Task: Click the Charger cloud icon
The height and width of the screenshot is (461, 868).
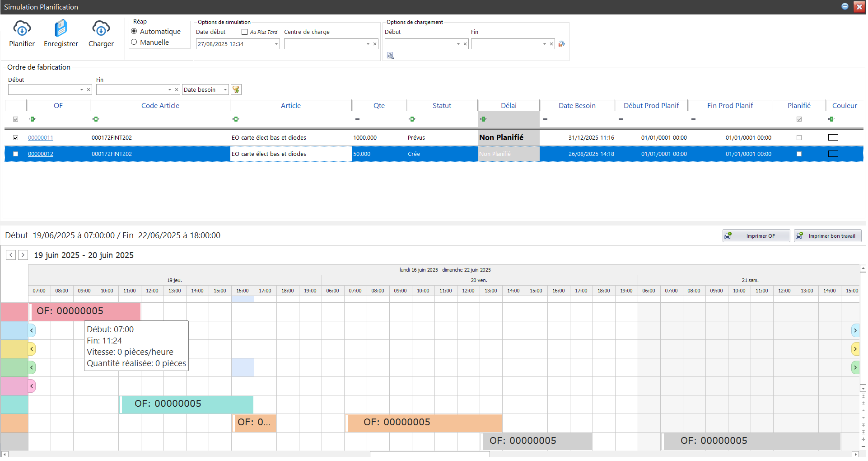Action: coord(101,29)
